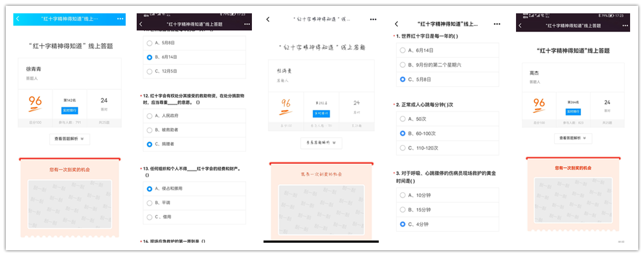Tap back arrow in blue-header quiz screen

coord(18,19)
